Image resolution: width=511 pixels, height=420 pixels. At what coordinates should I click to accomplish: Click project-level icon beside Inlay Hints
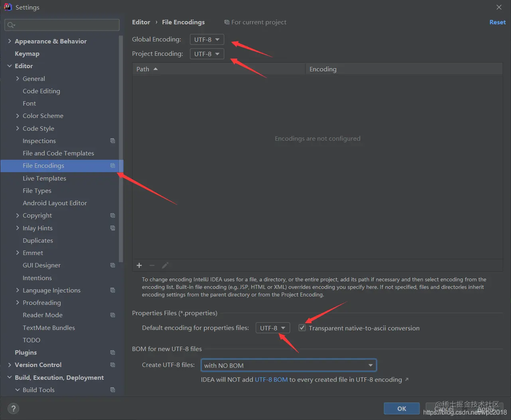(x=112, y=228)
